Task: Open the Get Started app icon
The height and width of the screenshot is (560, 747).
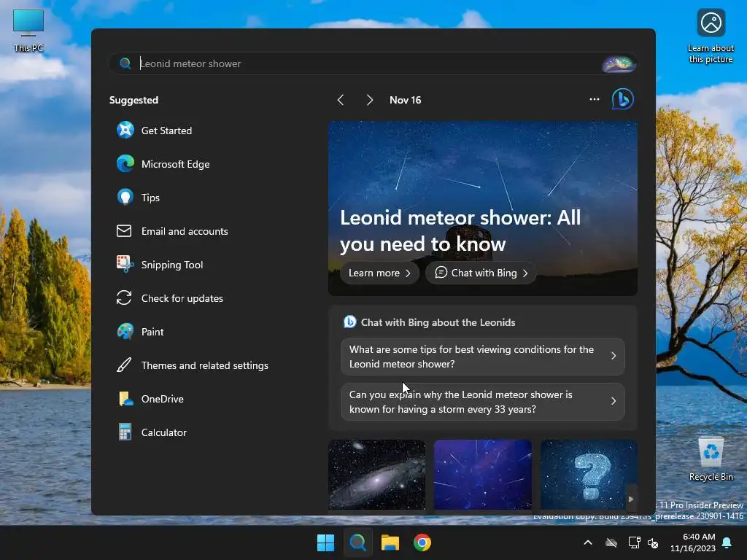Action: (x=125, y=130)
